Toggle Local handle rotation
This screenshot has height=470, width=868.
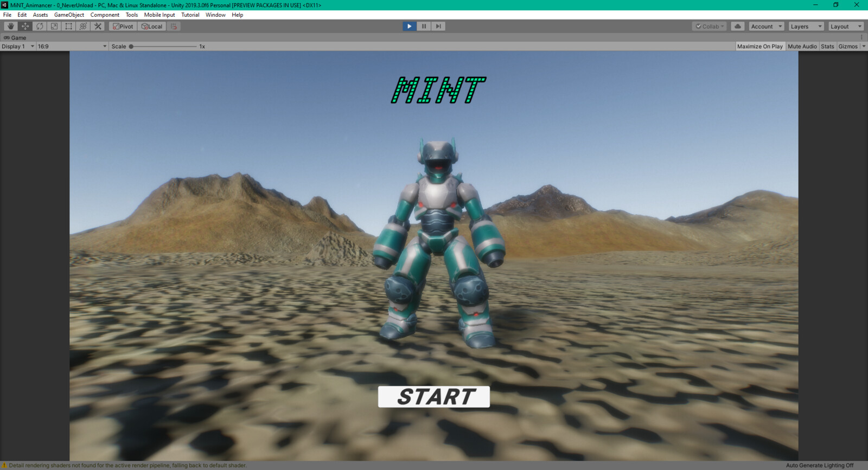point(152,26)
